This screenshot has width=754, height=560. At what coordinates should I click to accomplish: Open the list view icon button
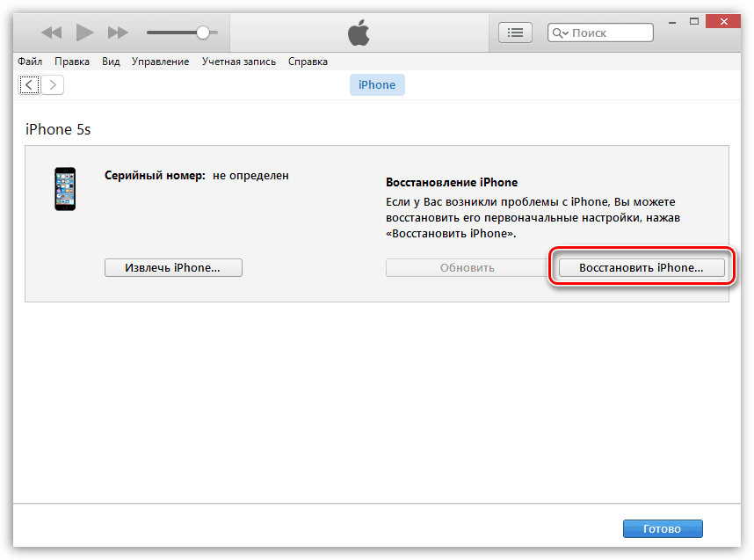click(x=515, y=33)
